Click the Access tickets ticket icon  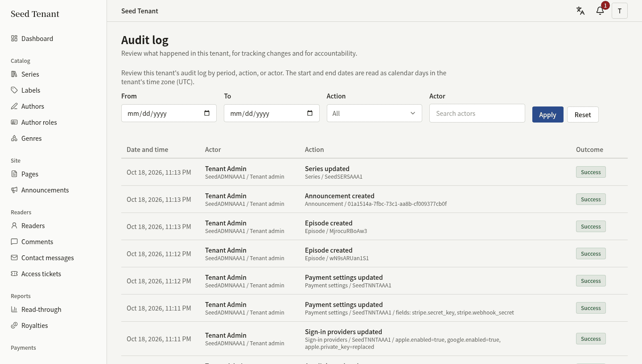14,274
